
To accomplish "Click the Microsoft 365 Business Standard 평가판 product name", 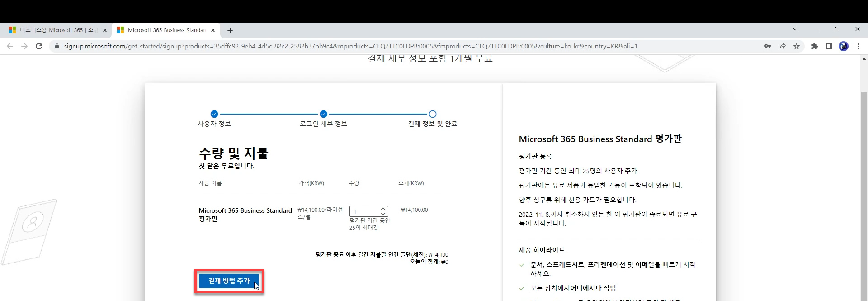I will pyautogui.click(x=245, y=215).
